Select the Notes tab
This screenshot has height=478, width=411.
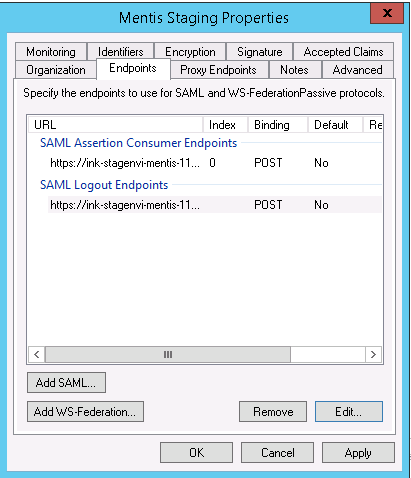point(294,70)
